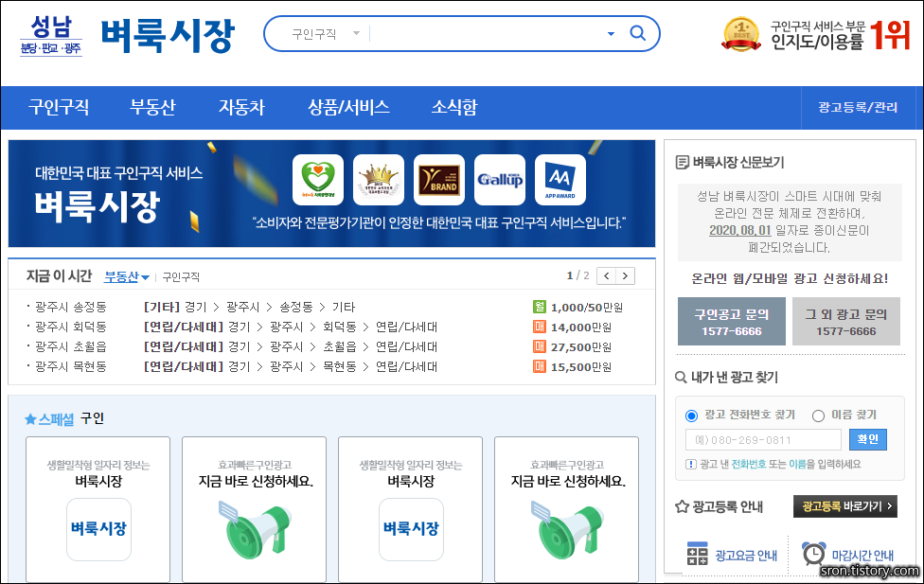
Task: Focus the main search text field
Action: [x=488, y=33]
